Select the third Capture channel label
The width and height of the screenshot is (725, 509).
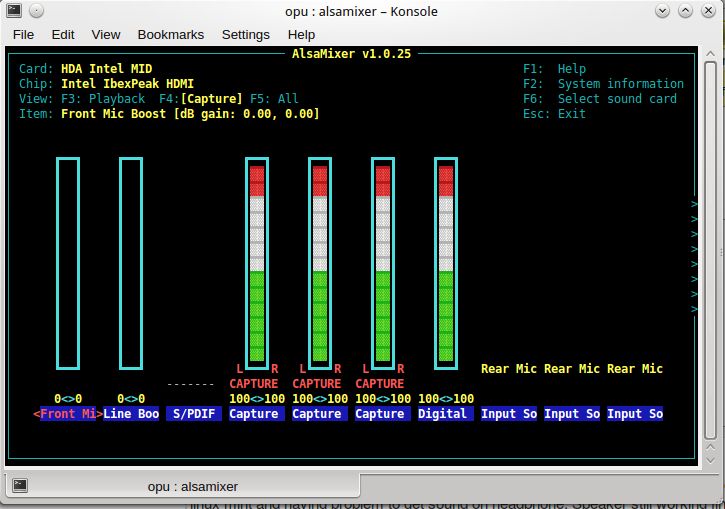coord(382,413)
